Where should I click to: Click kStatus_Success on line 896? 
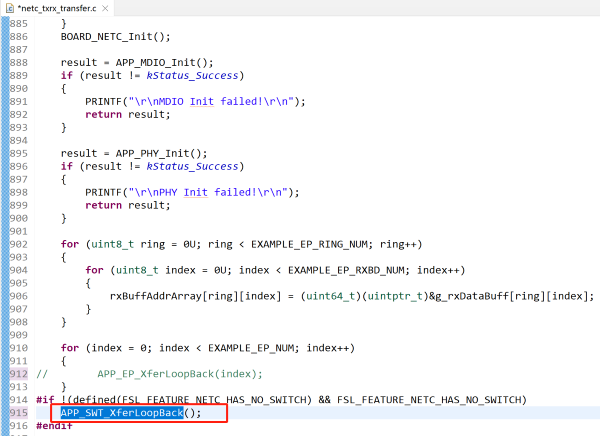coord(194,166)
